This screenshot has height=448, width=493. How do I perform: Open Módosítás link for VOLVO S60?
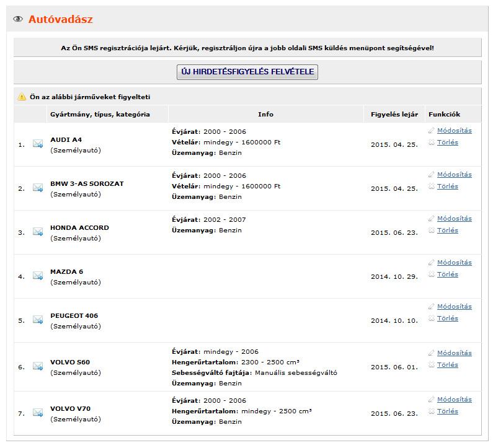click(x=455, y=353)
